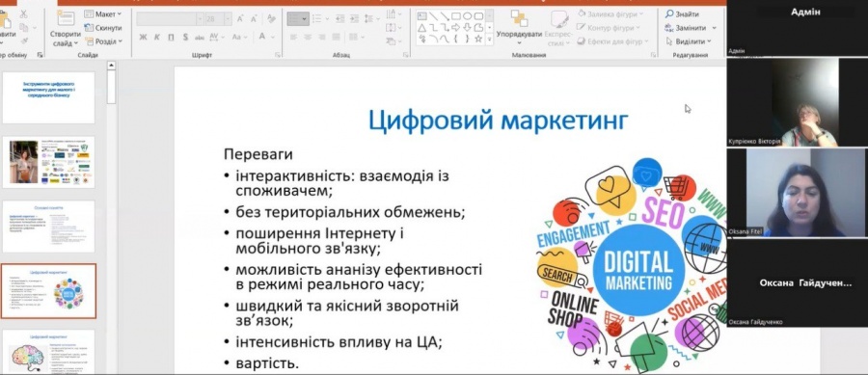
Task: Select the star shape in shapes gallery
Action: pyautogui.click(x=478, y=39)
